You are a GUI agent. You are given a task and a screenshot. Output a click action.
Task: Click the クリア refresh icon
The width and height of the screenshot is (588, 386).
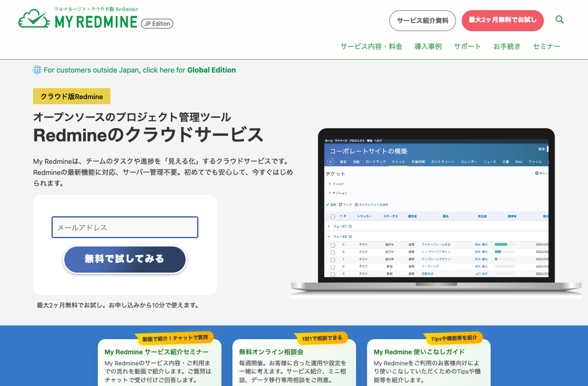pos(340,204)
